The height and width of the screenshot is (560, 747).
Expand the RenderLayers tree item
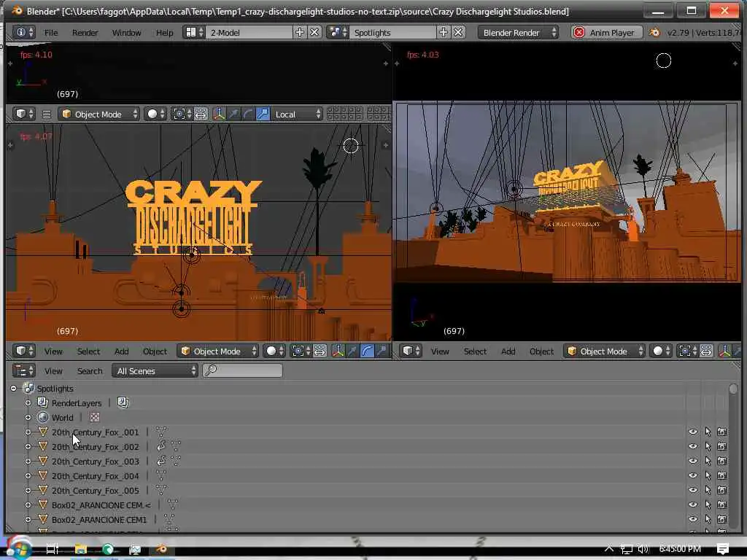coord(28,402)
